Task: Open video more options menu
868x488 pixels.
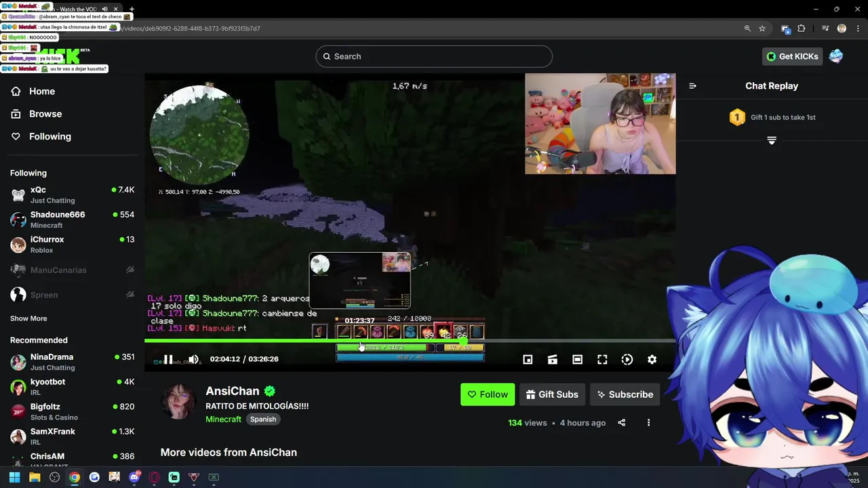Action: [648, 423]
